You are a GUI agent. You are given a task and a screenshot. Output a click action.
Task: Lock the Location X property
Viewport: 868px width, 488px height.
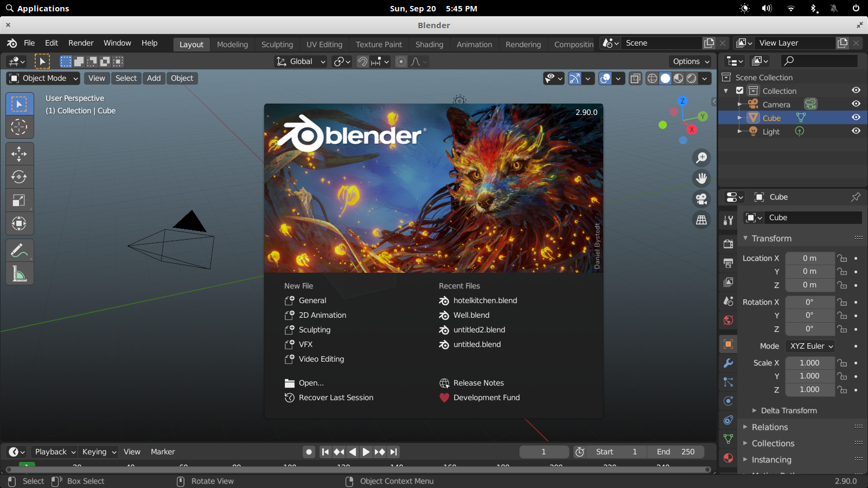(x=842, y=259)
